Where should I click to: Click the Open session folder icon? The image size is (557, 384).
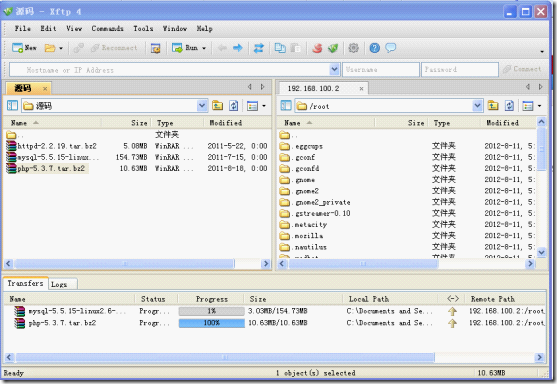[50, 48]
